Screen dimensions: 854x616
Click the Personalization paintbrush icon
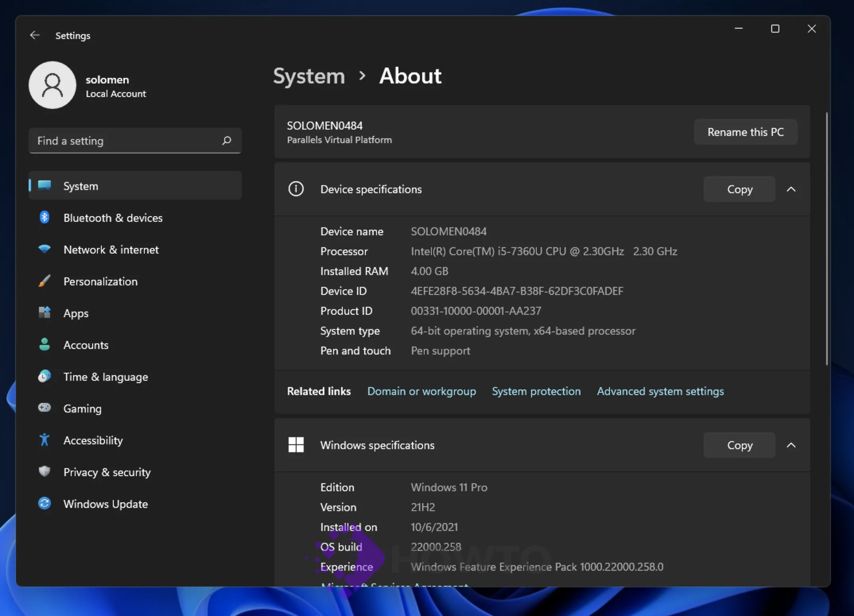[45, 281]
